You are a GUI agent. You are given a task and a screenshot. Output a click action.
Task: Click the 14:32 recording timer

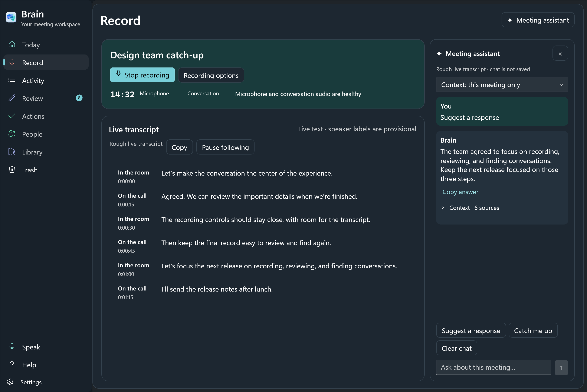click(122, 94)
